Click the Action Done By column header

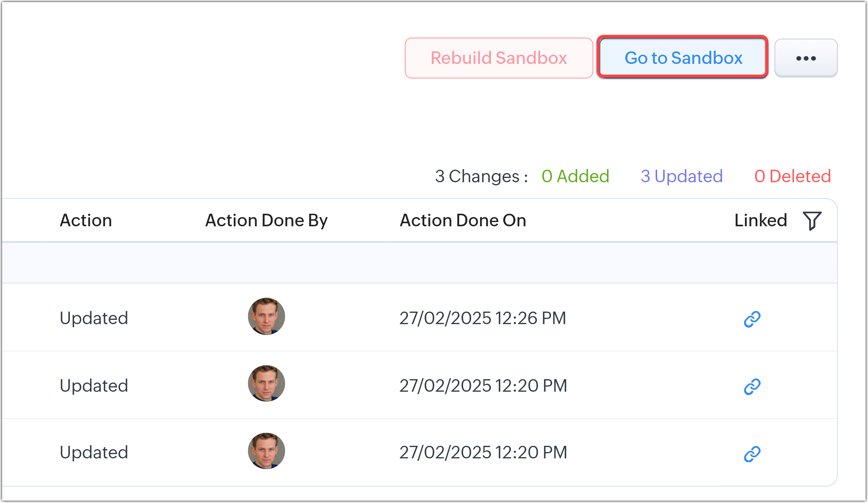click(x=266, y=220)
